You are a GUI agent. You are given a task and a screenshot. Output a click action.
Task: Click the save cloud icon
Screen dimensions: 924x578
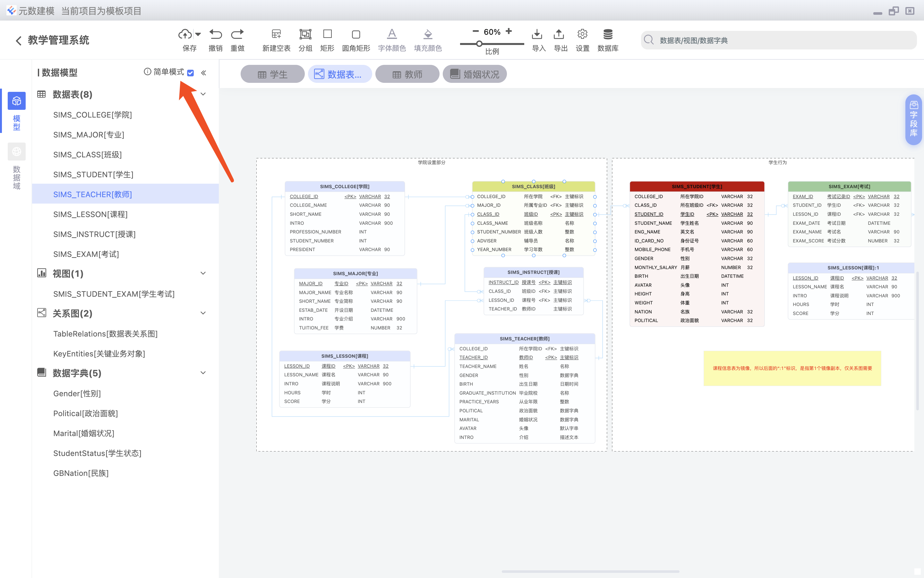pos(185,34)
